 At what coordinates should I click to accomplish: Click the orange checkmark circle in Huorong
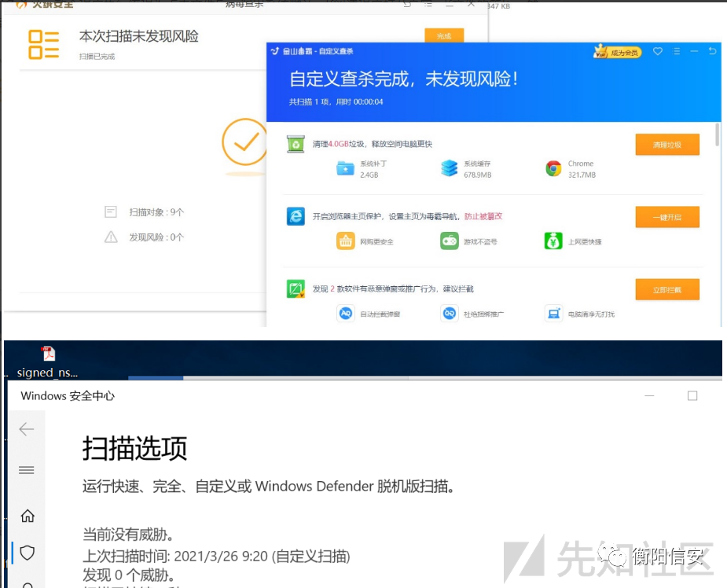tap(244, 142)
